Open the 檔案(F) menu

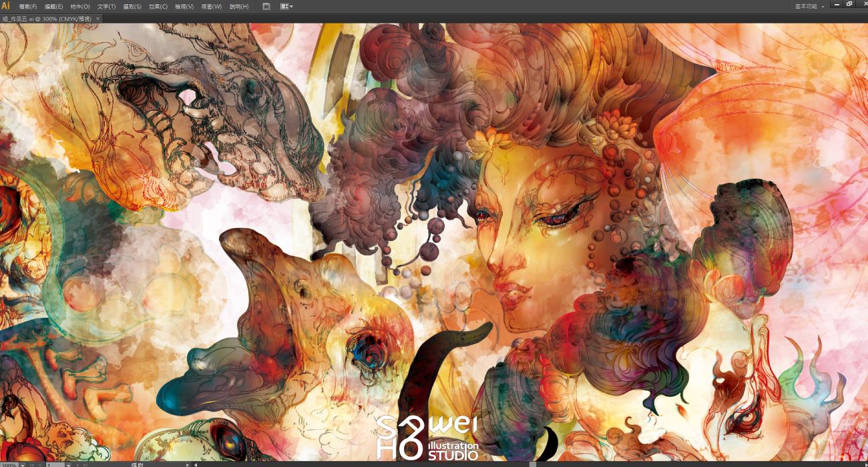pyautogui.click(x=28, y=6)
